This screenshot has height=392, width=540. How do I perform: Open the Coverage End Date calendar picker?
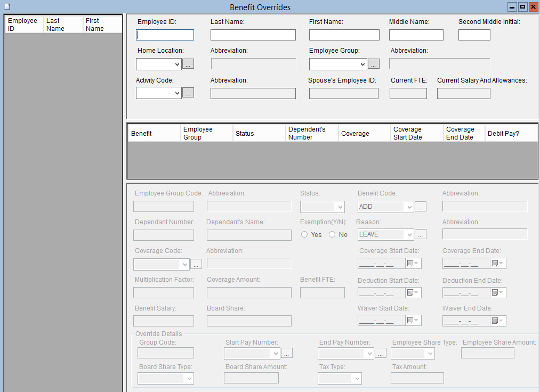(498, 263)
